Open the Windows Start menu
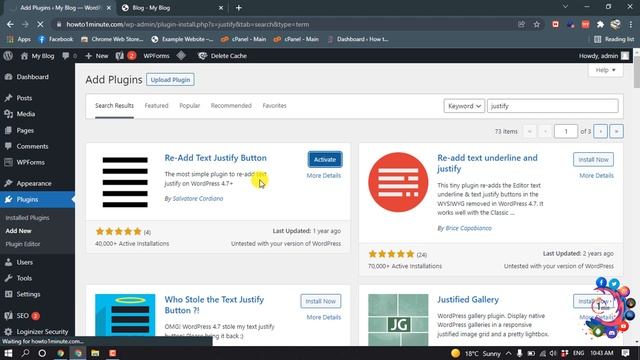 8,353
